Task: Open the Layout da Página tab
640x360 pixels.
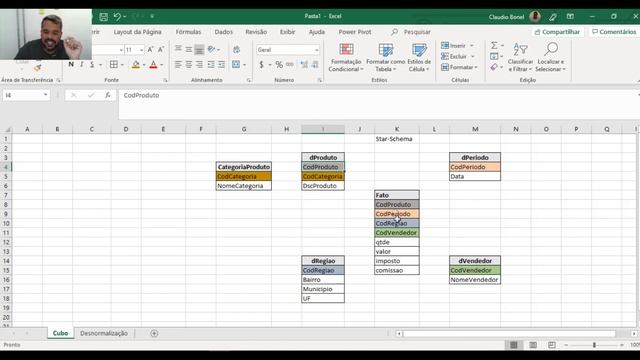Action: [x=138, y=32]
